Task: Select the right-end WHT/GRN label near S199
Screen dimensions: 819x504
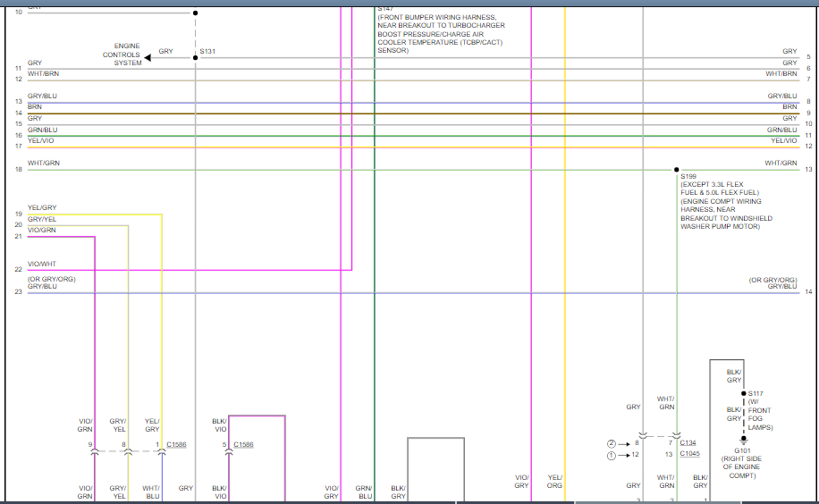Action: (781, 163)
